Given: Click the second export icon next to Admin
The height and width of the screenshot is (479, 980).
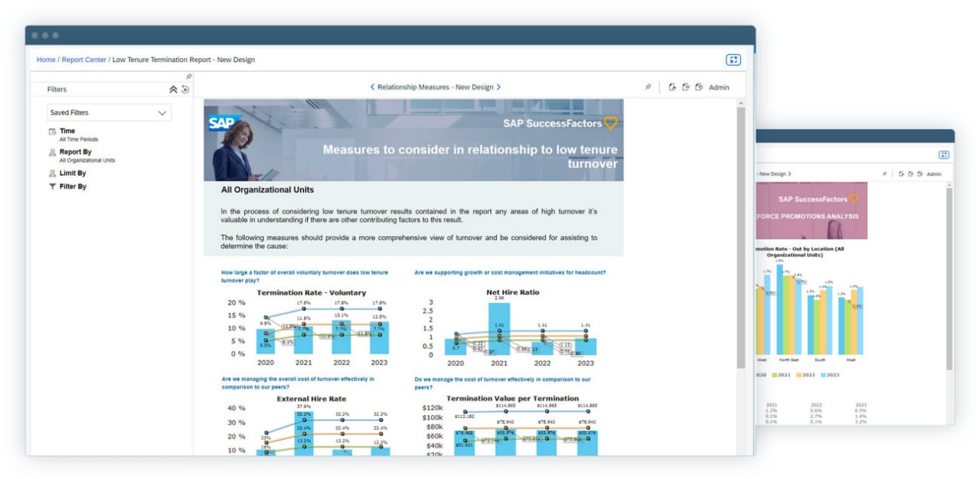Looking at the screenshot, I should pos(686,87).
